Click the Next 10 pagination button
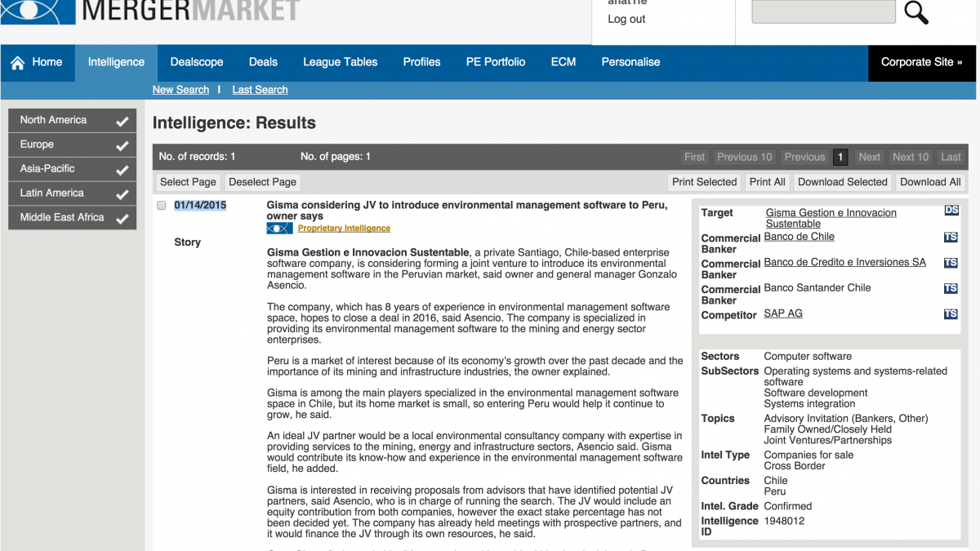This screenshot has height=551, width=980. pyautogui.click(x=911, y=157)
